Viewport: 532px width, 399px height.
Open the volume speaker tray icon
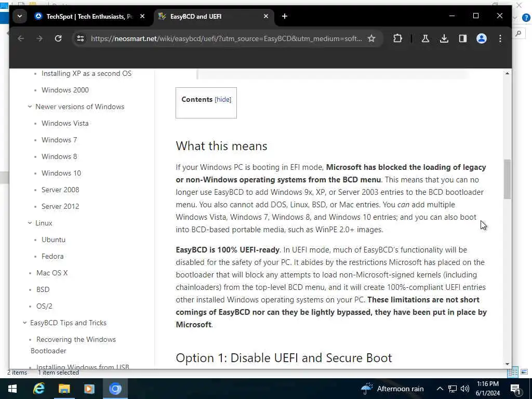click(465, 389)
